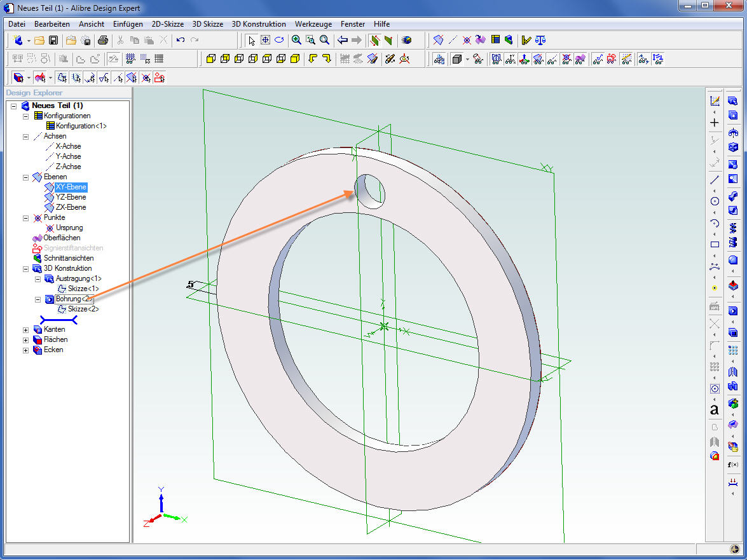This screenshot has width=747, height=560.
Task: Open physical properties scales icon
Action: 540,40
